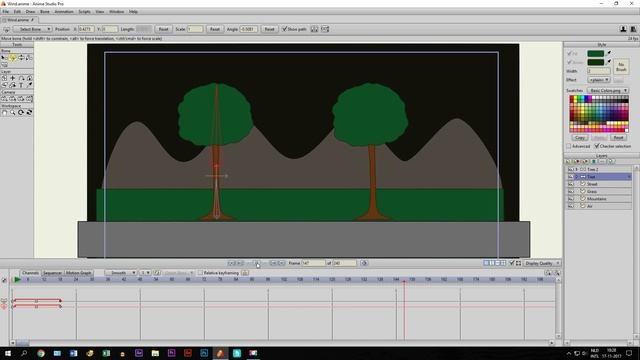Expand the selected Tree layer group
This screenshot has height=360, width=640.
(x=577, y=177)
